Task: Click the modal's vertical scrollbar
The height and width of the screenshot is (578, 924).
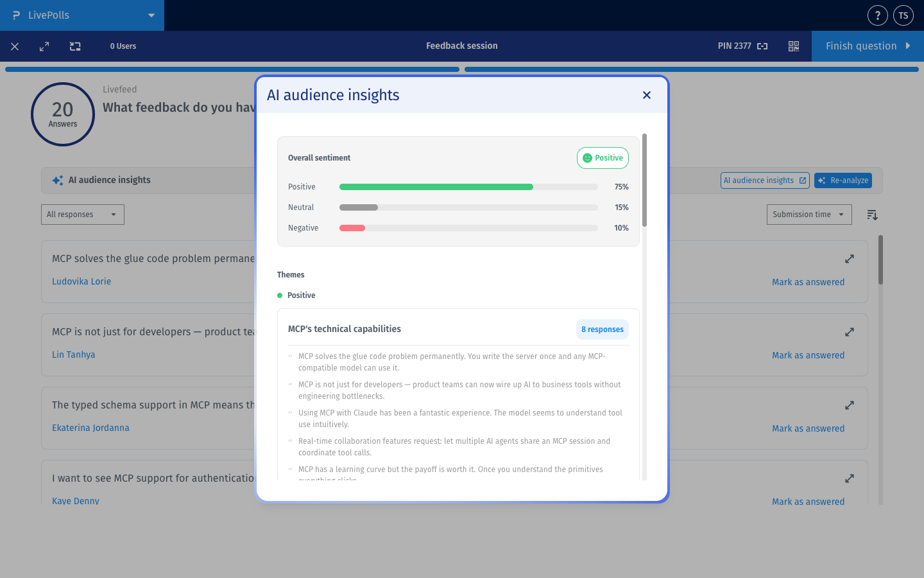Action: coord(644,180)
